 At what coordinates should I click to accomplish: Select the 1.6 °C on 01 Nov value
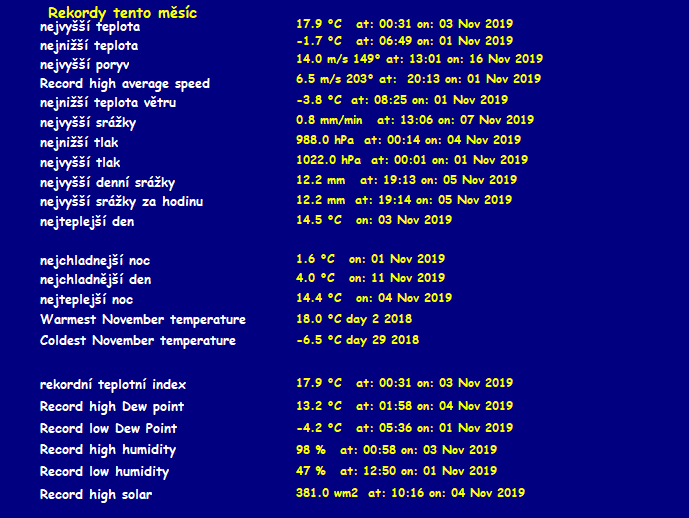pyautogui.click(x=370, y=259)
